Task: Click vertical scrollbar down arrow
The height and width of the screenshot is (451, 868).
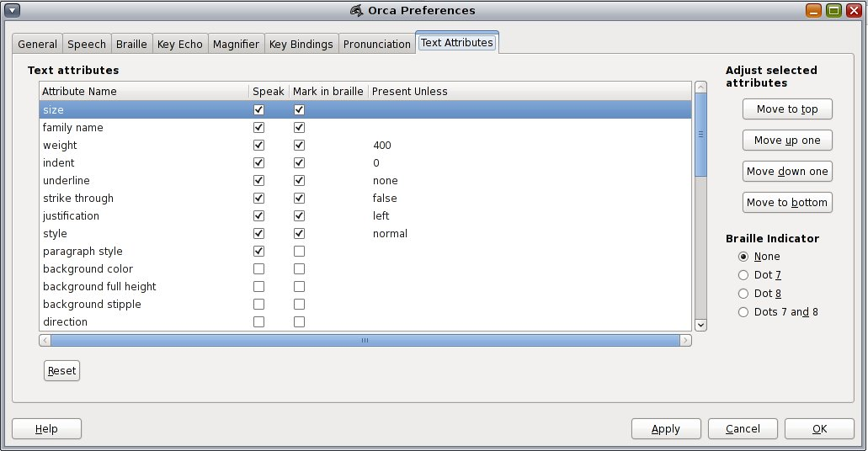Action: pyautogui.click(x=700, y=326)
